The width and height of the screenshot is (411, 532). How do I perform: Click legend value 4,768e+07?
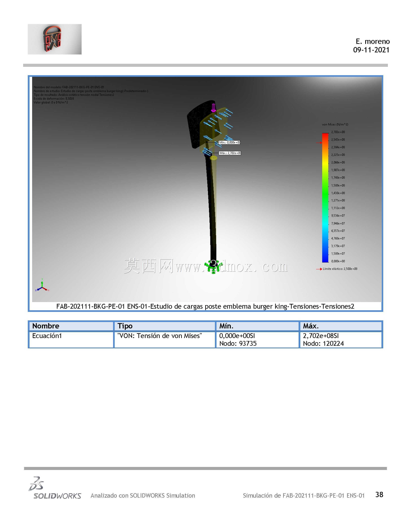tap(338, 238)
